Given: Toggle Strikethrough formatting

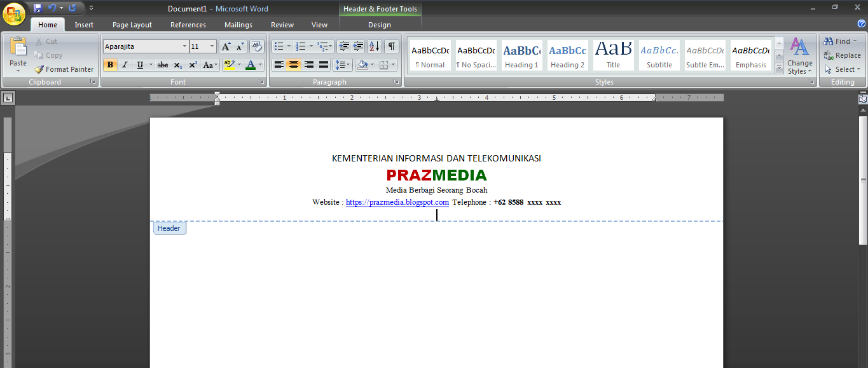Looking at the screenshot, I should [163, 65].
